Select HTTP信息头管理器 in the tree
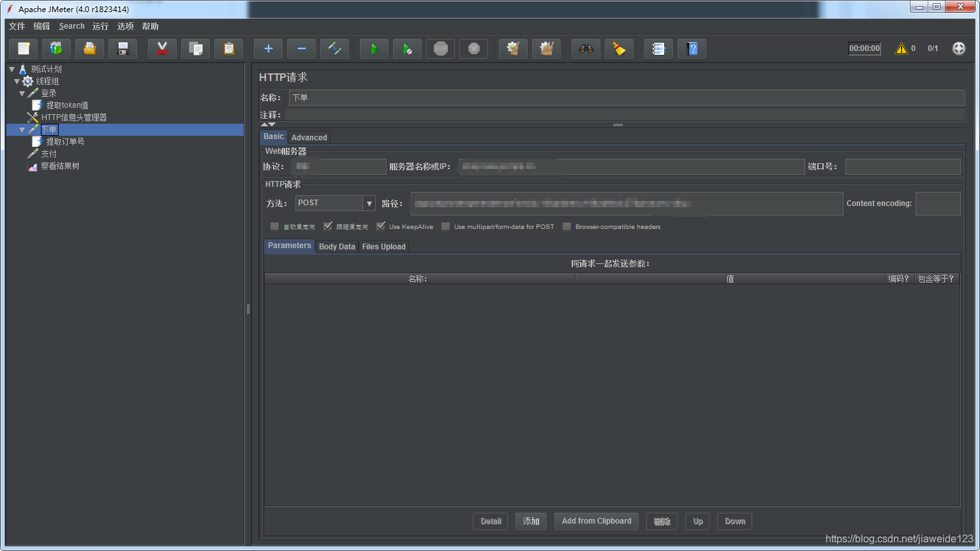980x551 pixels. pyautogui.click(x=74, y=117)
